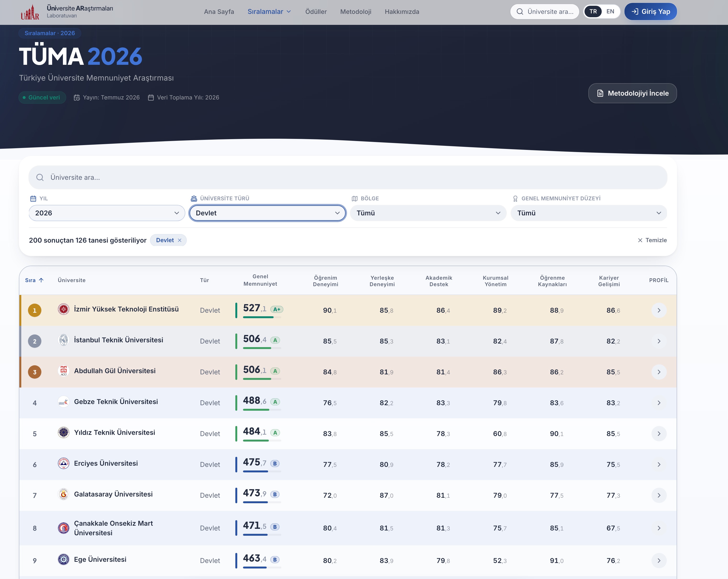Image resolution: width=728 pixels, height=579 pixels.
Task: Open profile arrow for Gebze Teknik Üniversitesi
Action: 659,403
